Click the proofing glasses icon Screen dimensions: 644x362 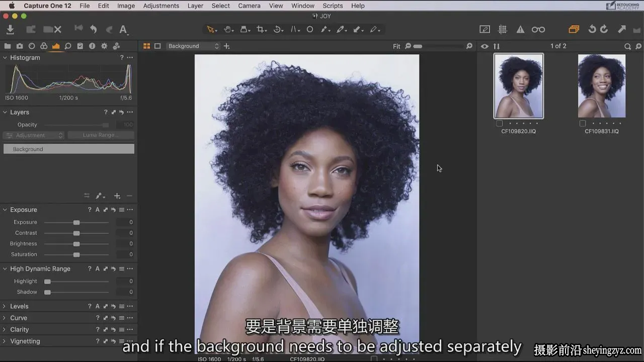538,30
